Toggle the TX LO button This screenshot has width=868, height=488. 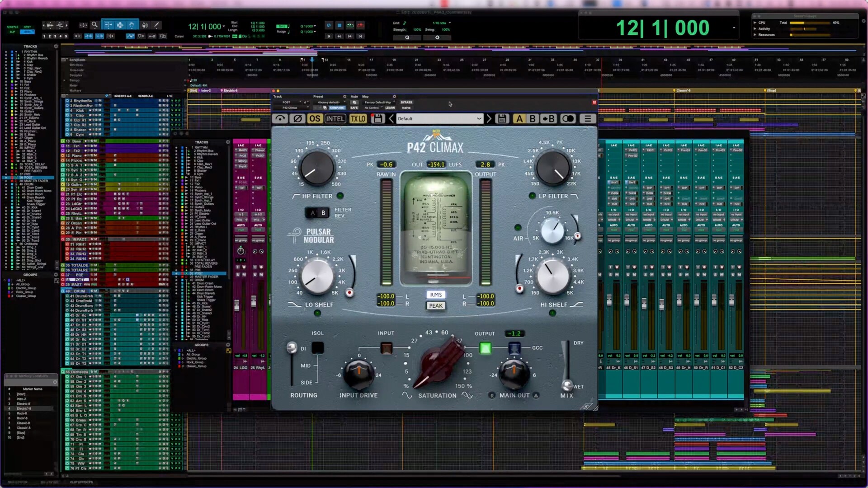tap(358, 119)
